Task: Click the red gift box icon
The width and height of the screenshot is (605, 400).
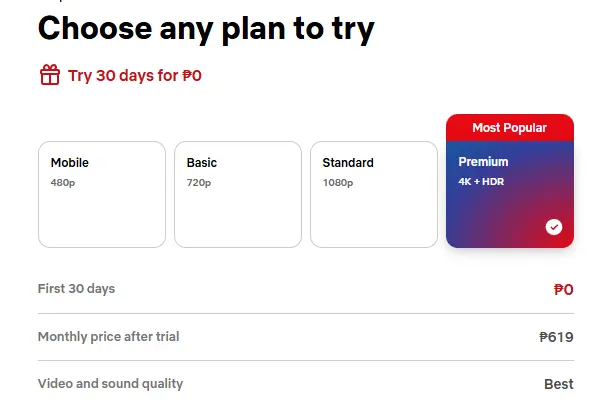Action: click(x=50, y=74)
